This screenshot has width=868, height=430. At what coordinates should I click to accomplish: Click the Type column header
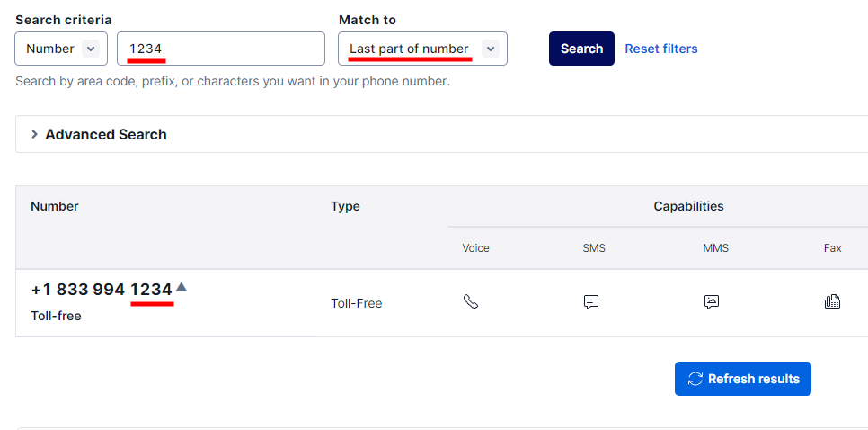point(345,206)
